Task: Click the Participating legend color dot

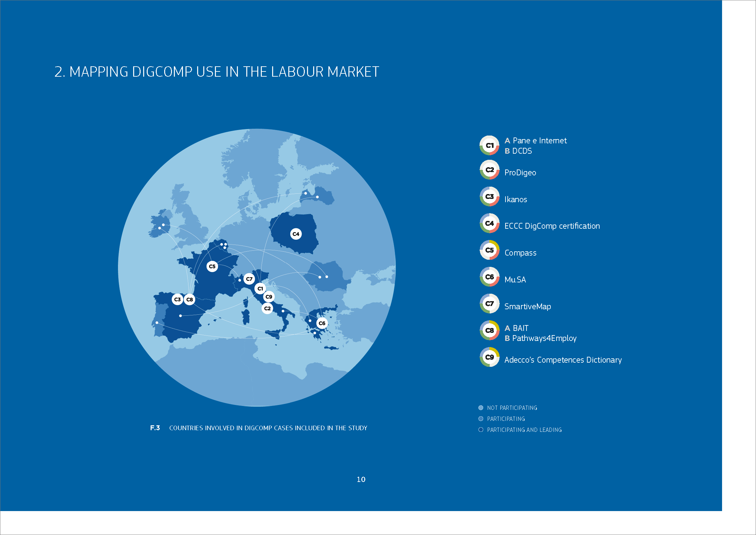Action: click(481, 419)
